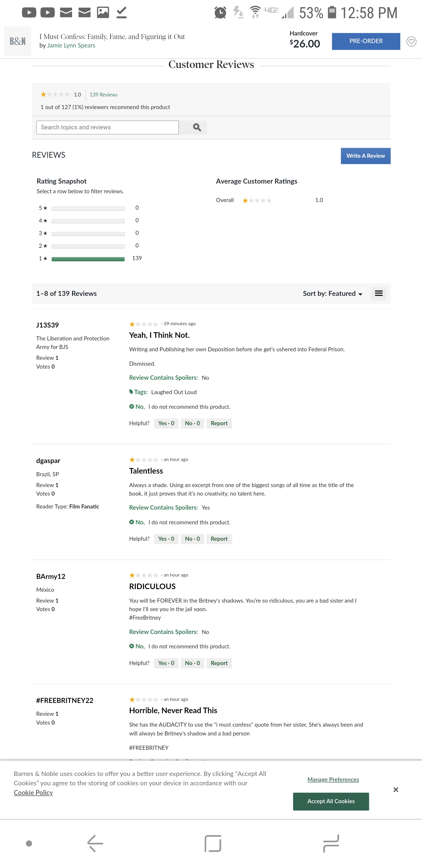Open the review filter hamburger menu
Image resolution: width=422 pixels, height=868 pixels.
379,294
